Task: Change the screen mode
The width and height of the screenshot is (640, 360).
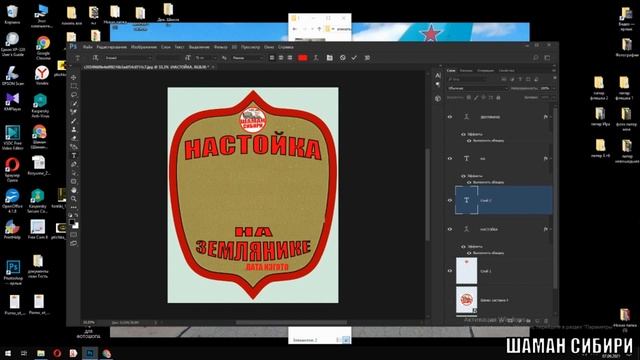Action: pos(74,243)
